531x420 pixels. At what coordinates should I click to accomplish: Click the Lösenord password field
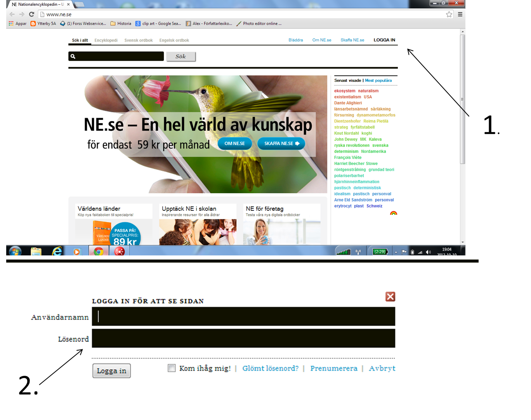[243, 338]
